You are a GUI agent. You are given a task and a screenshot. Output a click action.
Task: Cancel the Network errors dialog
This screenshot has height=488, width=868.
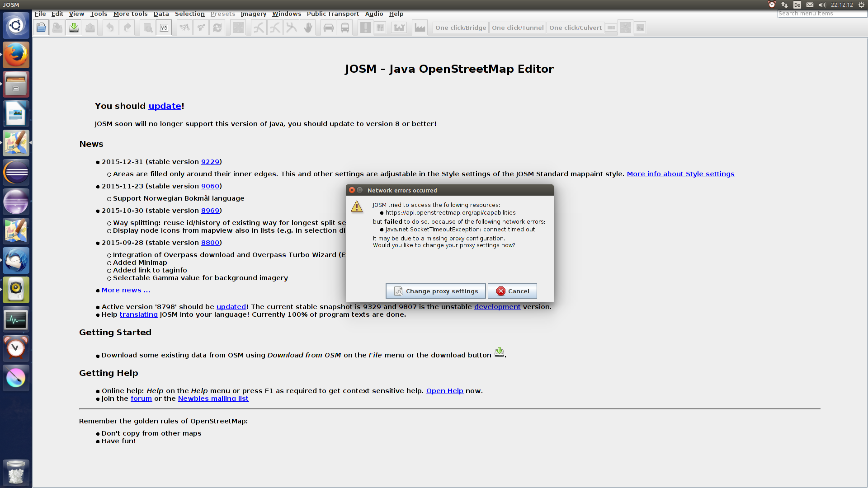512,291
